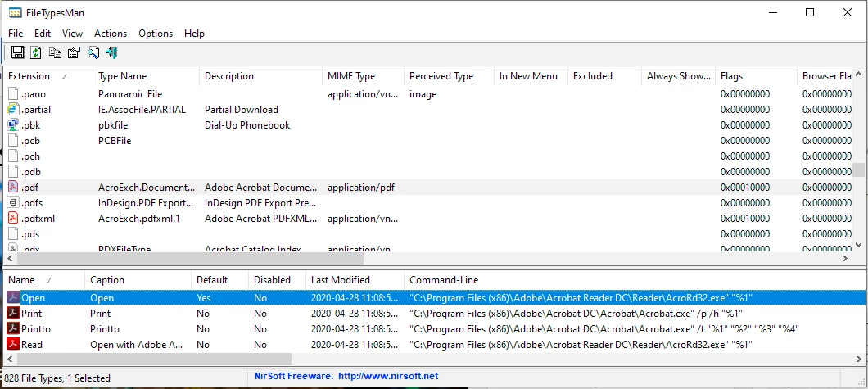Click the .pdb blank file icon

(x=13, y=171)
